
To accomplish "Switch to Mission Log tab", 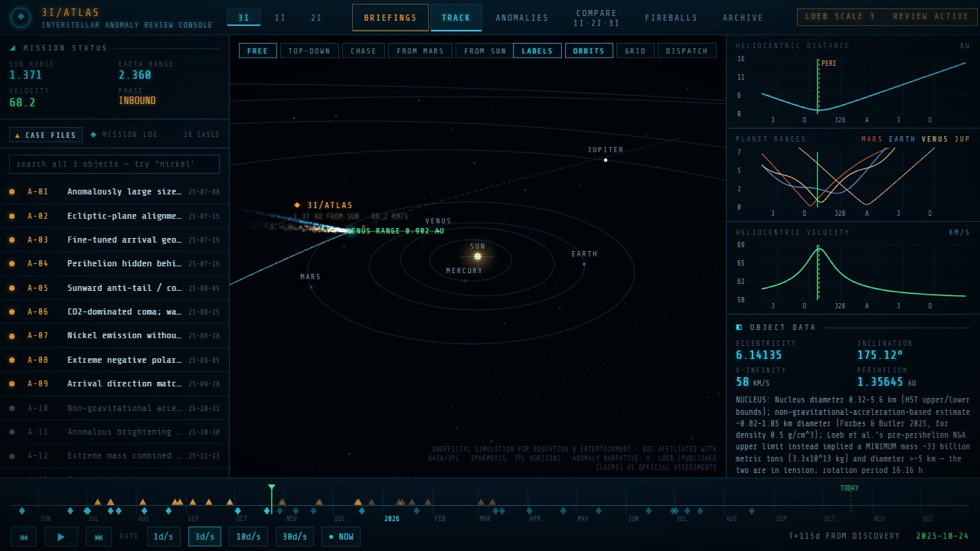I will (124, 135).
